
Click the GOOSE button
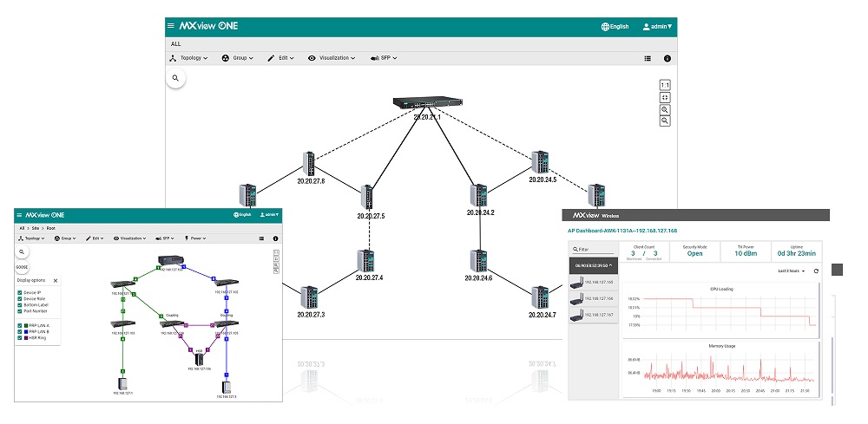point(23,267)
